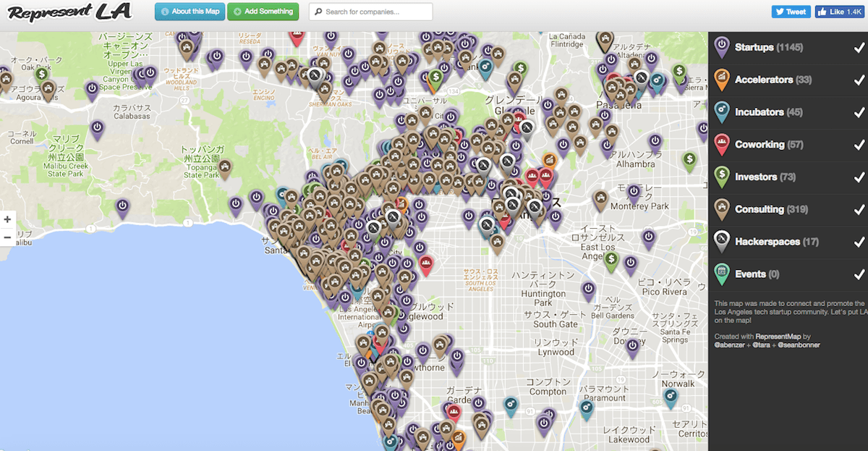Viewport: 868px width, 451px height.
Task: Select the Hackerspaces (17) label
Action: [x=777, y=242]
